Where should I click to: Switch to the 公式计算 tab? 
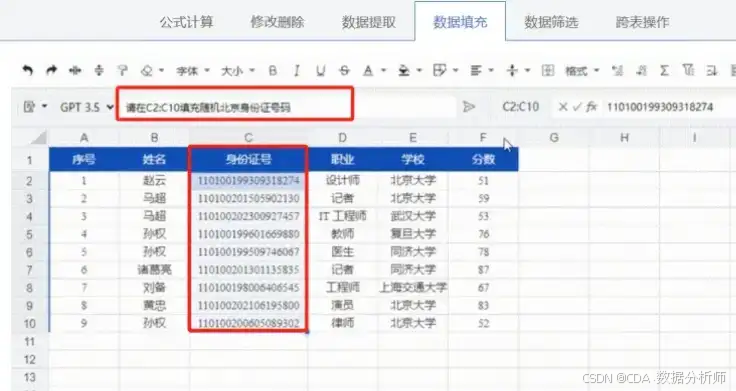(x=186, y=22)
